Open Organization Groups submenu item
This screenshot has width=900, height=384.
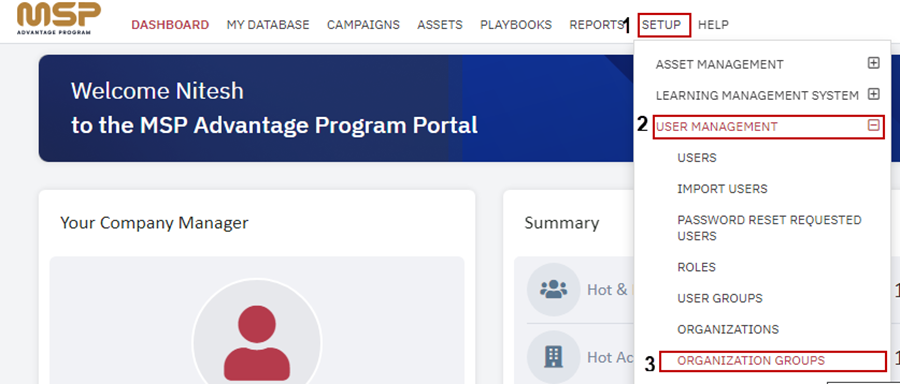(x=751, y=360)
